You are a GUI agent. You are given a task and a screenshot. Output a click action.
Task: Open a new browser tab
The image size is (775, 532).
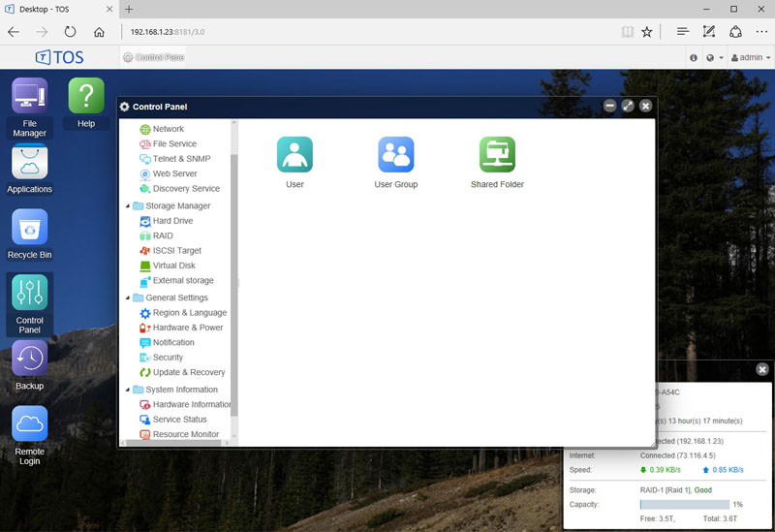[x=130, y=9]
